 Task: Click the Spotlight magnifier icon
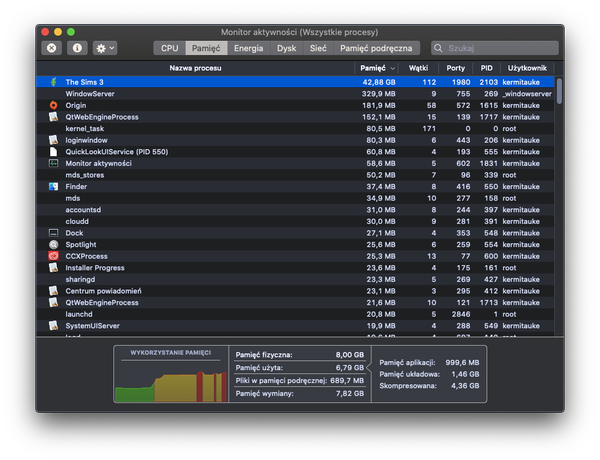54,245
